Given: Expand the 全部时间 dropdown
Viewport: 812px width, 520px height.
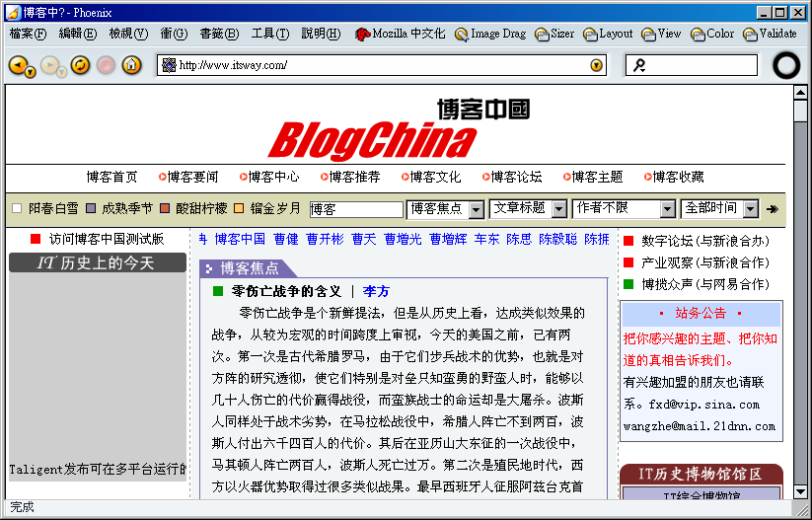Looking at the screenshot, I should 751,209.
